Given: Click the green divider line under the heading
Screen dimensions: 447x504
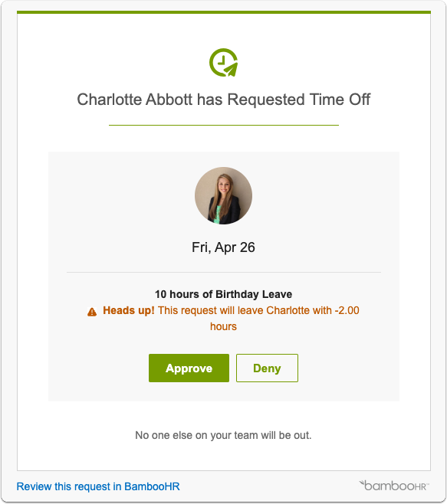Looking at the screenshot, I should [224, 125].
